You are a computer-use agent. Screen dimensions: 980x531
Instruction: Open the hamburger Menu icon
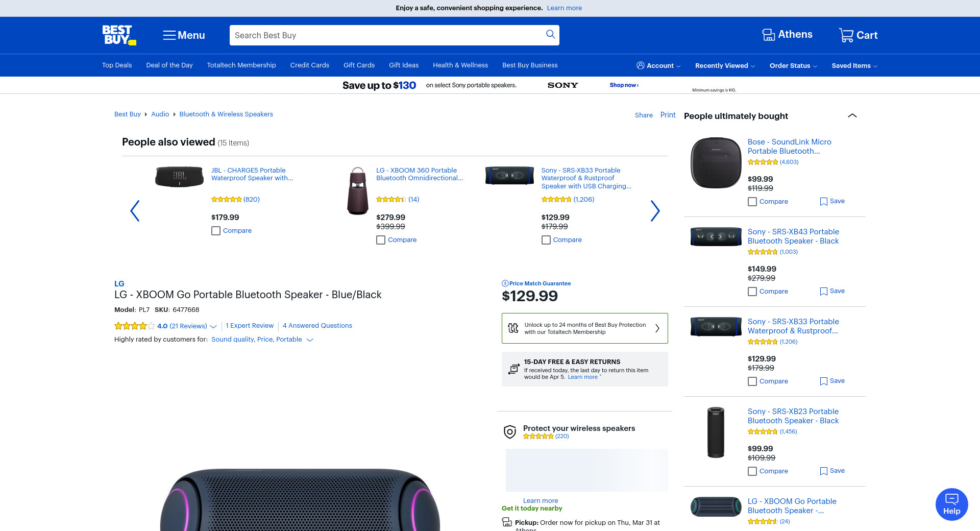tap(169, 35)
